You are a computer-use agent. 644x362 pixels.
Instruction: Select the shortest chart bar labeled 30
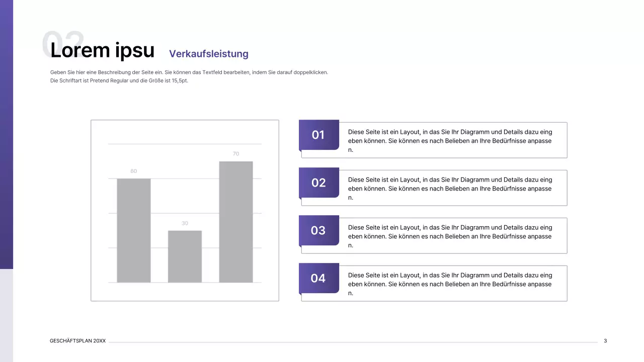coord(185,256)
